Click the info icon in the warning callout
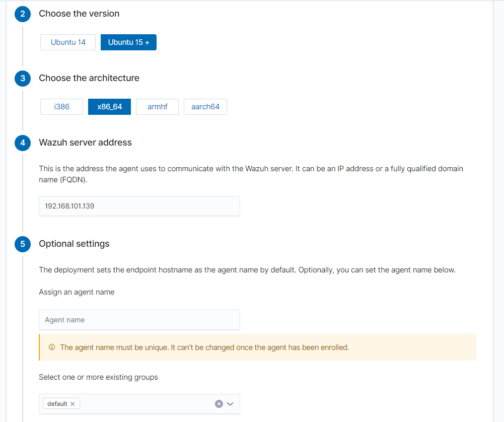The width and height of the screenshot is (504, 422). 51,347
